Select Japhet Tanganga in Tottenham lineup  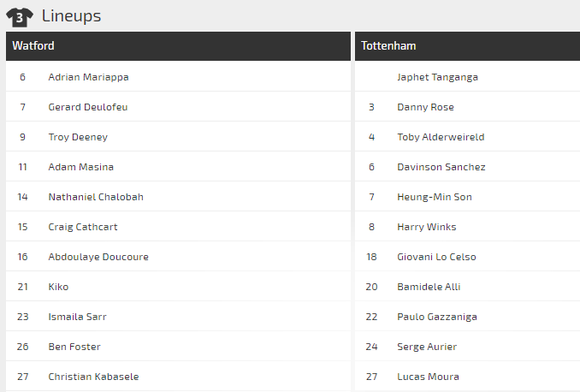pyautogui.click(x=438, y=77)
